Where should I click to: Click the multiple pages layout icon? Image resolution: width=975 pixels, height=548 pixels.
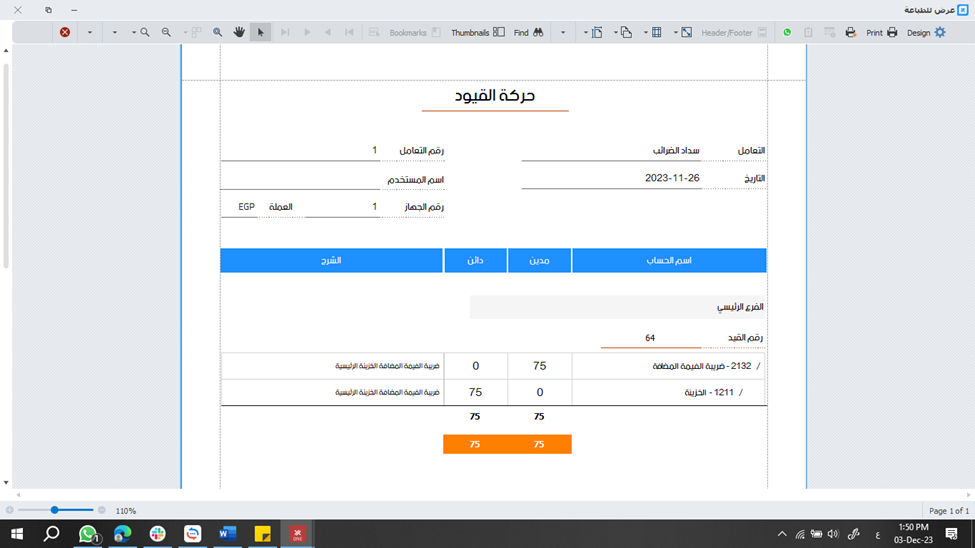coord(196,32)
